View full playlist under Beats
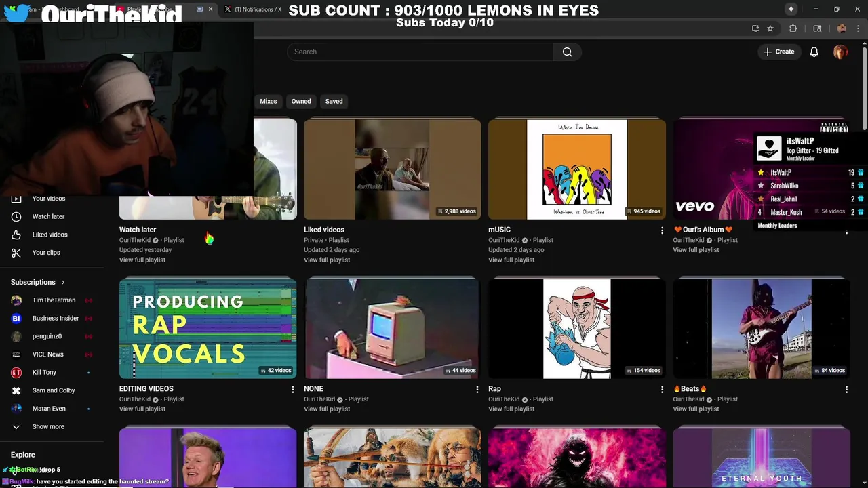 tap(696, 409)
